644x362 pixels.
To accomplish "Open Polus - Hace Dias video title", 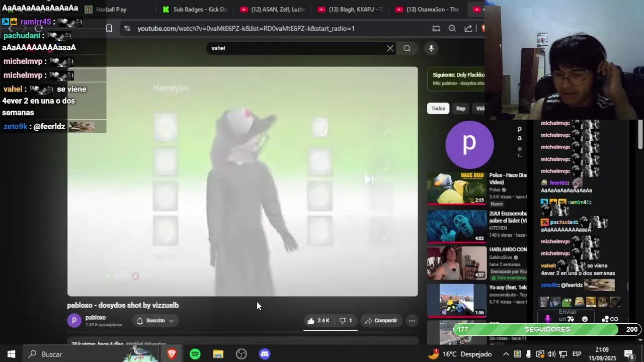I will pos(508,178).
